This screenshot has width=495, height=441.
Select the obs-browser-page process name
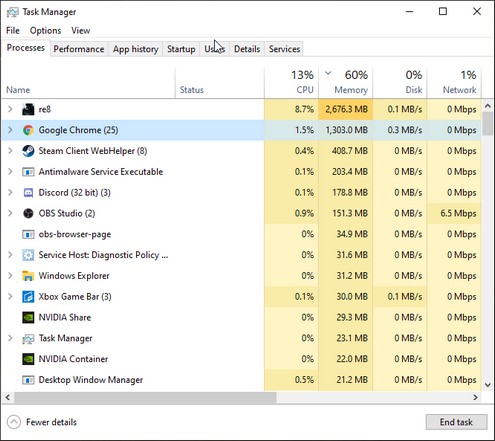[x=75, y=234]
